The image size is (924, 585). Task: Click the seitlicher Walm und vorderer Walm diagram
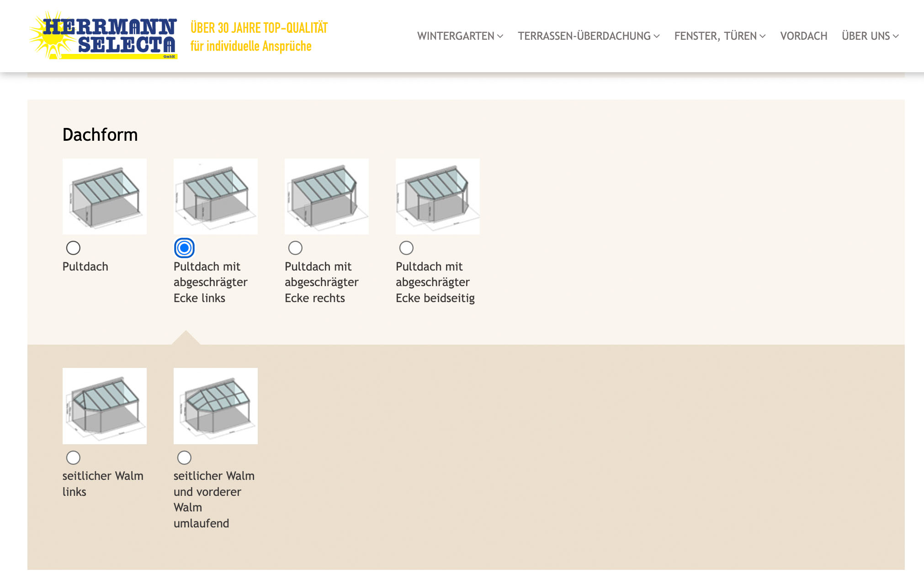click(215, 406)
